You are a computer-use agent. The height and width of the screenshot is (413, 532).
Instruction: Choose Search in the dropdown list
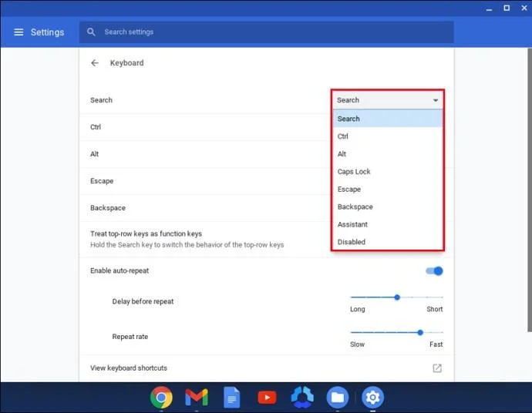point(388,119)
